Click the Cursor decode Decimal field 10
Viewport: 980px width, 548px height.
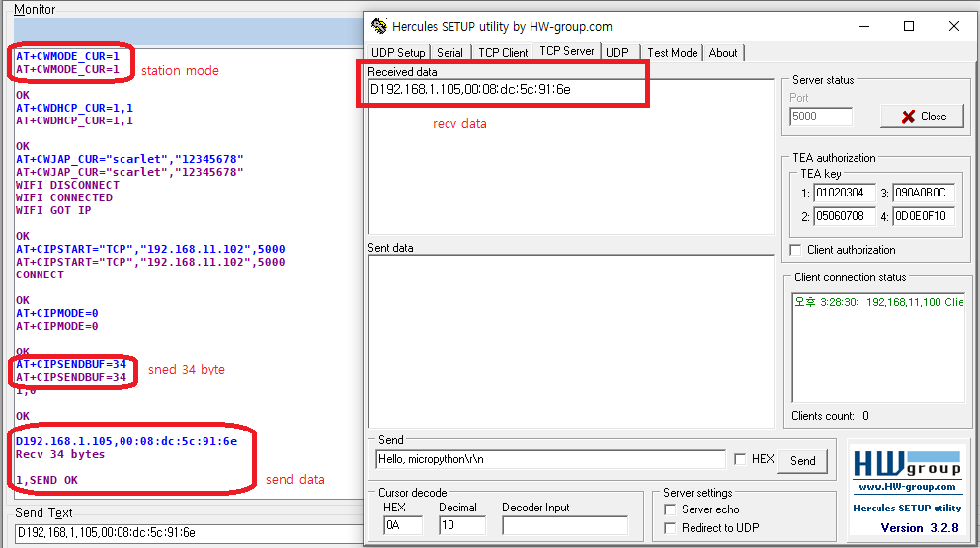coord(462,525)
